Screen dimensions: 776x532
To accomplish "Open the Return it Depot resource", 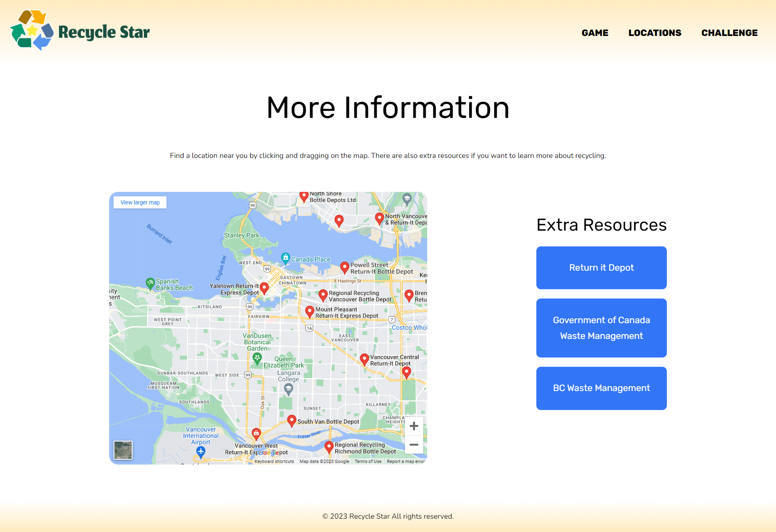I will click(601, 267).
